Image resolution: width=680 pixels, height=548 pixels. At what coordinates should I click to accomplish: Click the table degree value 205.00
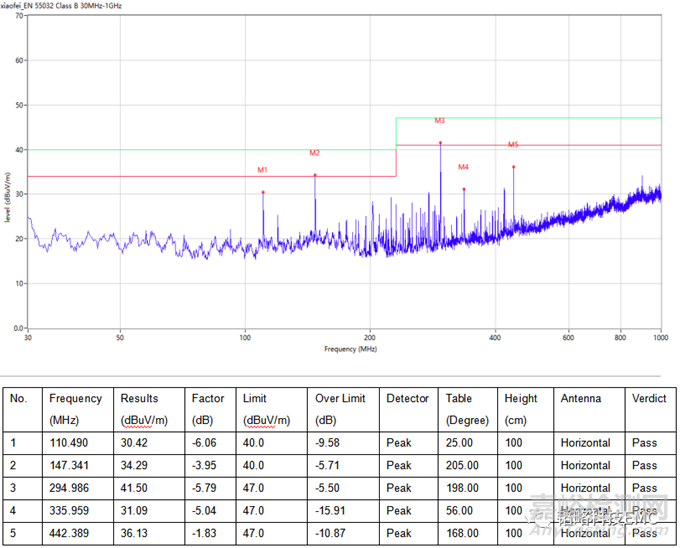coord(461,465)
